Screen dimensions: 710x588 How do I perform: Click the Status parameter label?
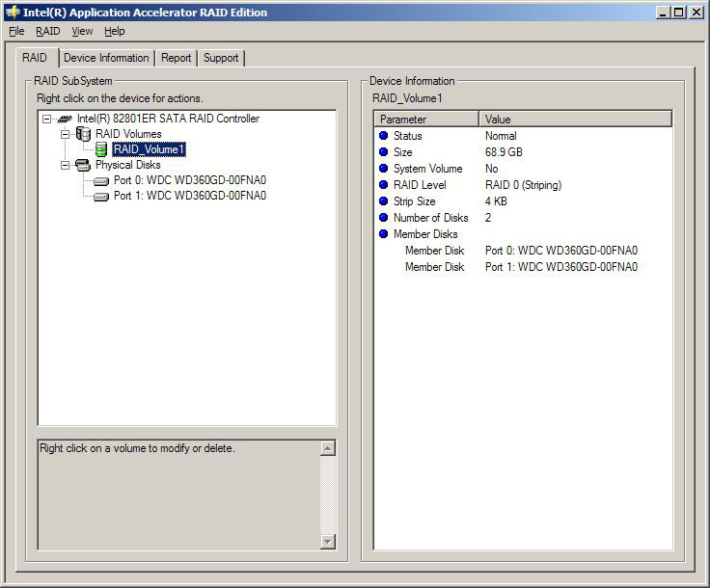point(407,136)
